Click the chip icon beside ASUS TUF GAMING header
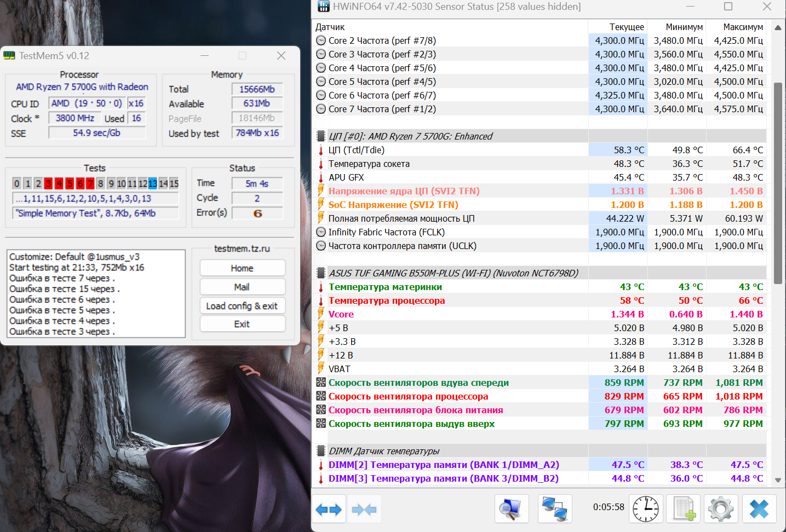The height and width of the screenshot is (532, 786). (x=321, y=273)
